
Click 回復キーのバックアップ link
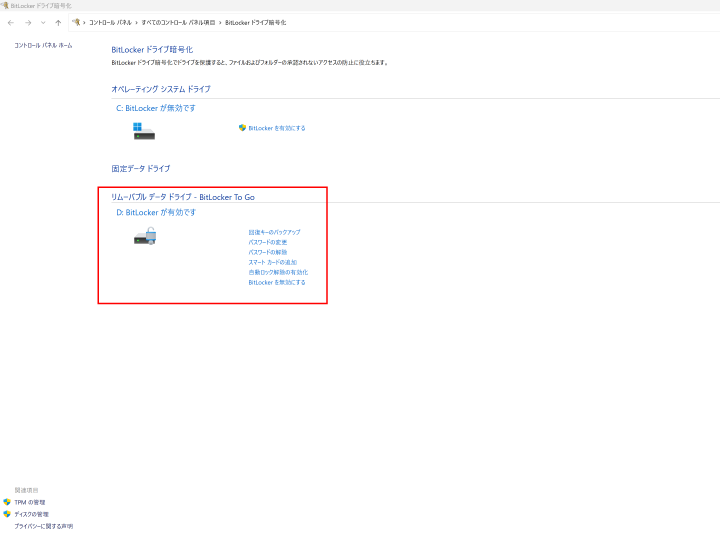click(x=274, y=232)
